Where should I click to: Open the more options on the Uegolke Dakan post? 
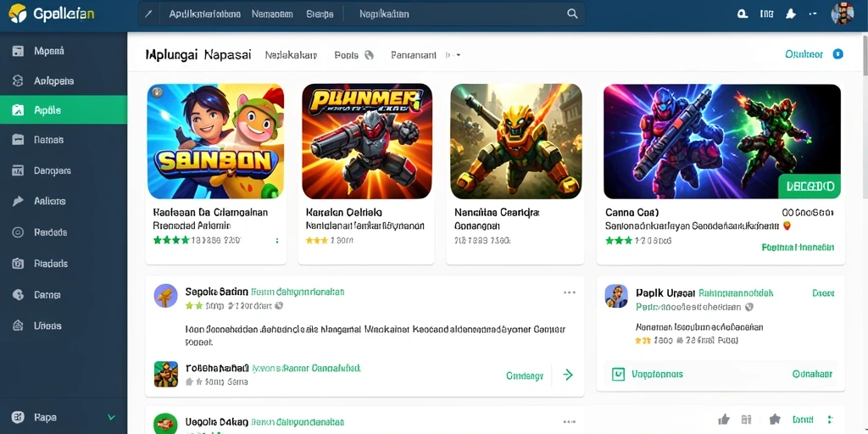tap(570, 421)
